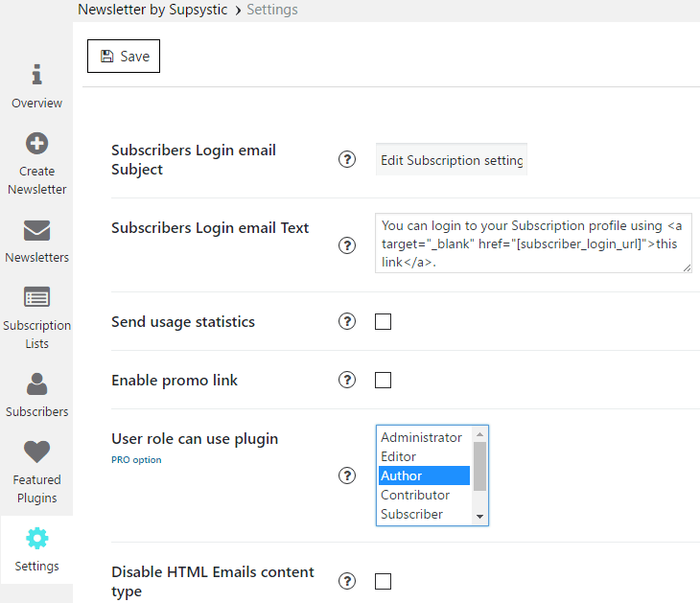Viewport: 700px width, 603px height.
Task: Open the Overview info icon
Action: 37,74
